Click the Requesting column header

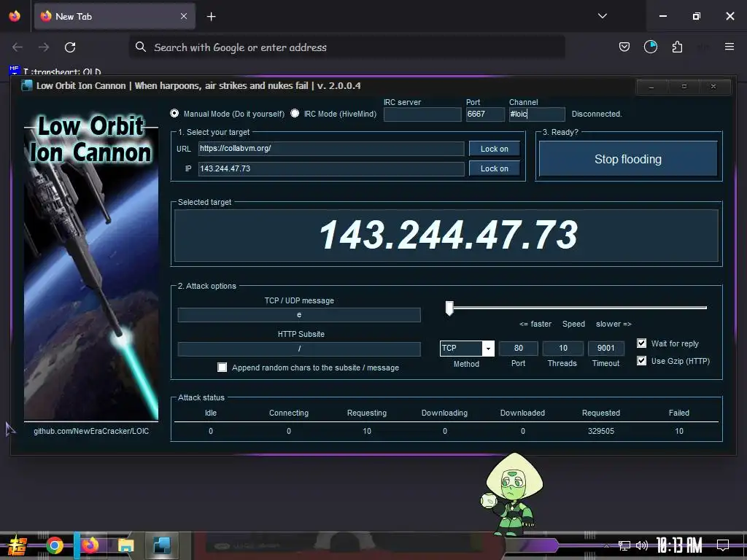point(367,413)
